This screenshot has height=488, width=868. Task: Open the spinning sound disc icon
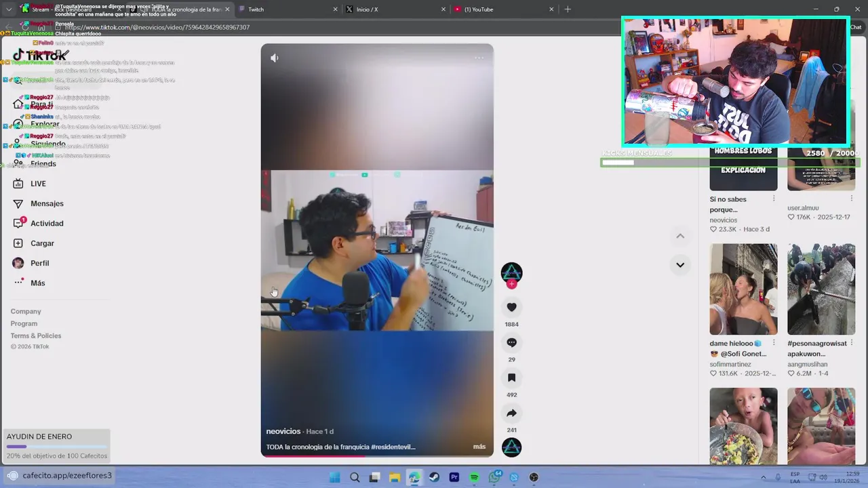(x=511, y=447)
